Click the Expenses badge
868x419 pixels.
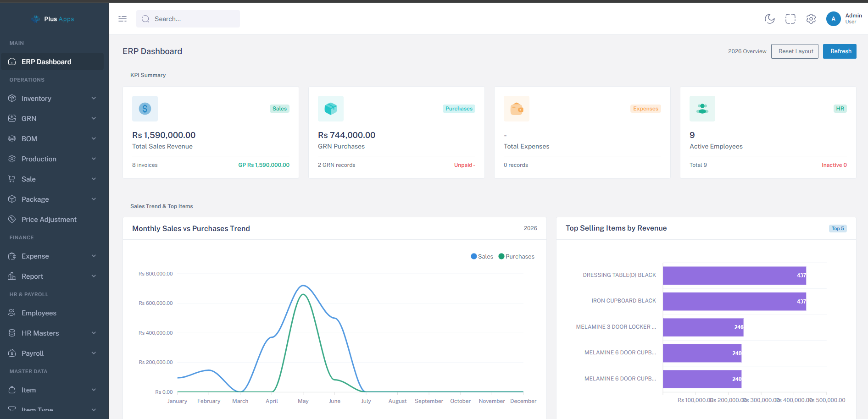[x=645, y=109]
